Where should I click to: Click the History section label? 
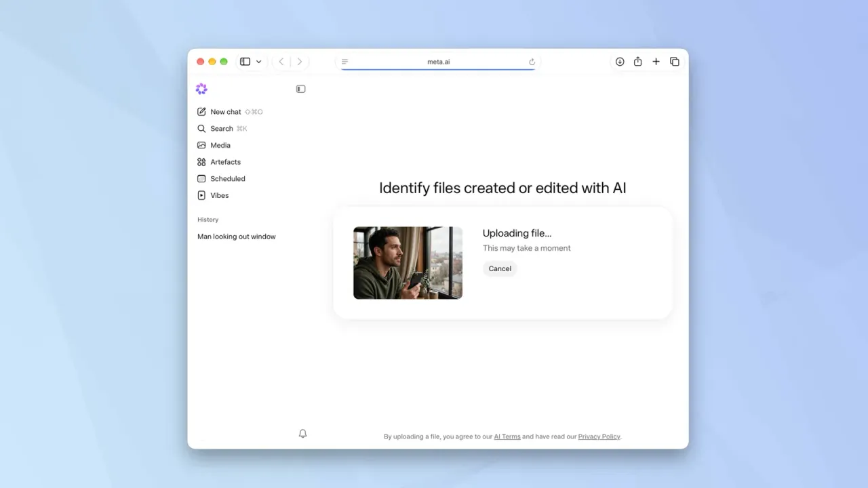(x=208, y=220)
